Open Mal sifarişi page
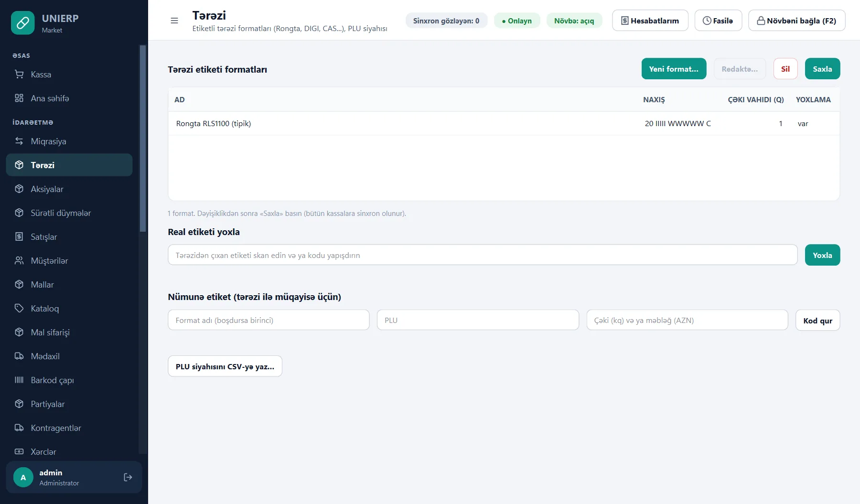Image resolution: width=860 pixels, height=504 pixels. (69, 332)
